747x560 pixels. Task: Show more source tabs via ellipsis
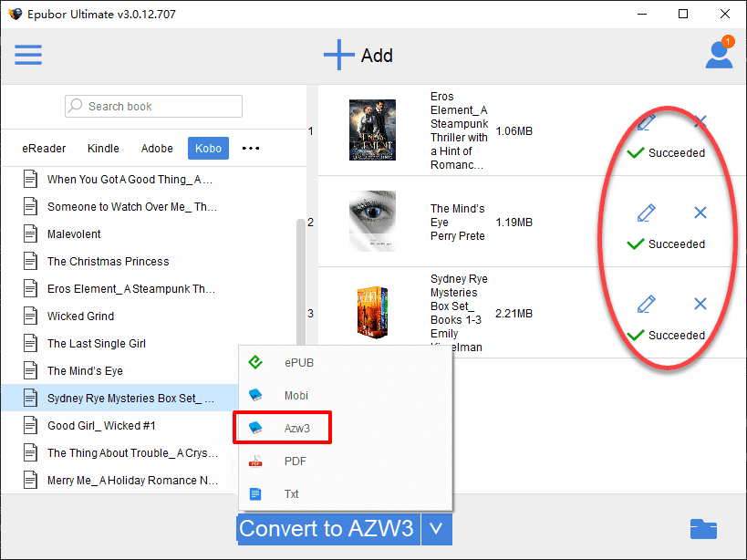251,148
